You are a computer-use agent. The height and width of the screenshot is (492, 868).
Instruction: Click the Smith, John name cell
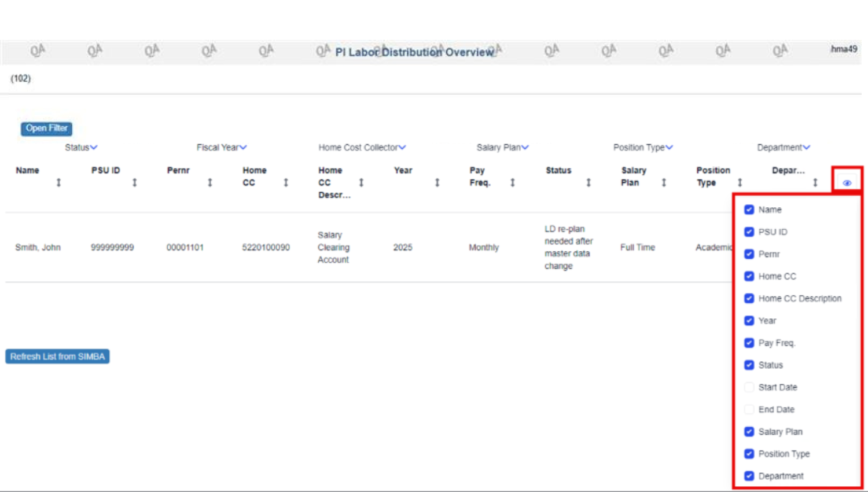38,247
